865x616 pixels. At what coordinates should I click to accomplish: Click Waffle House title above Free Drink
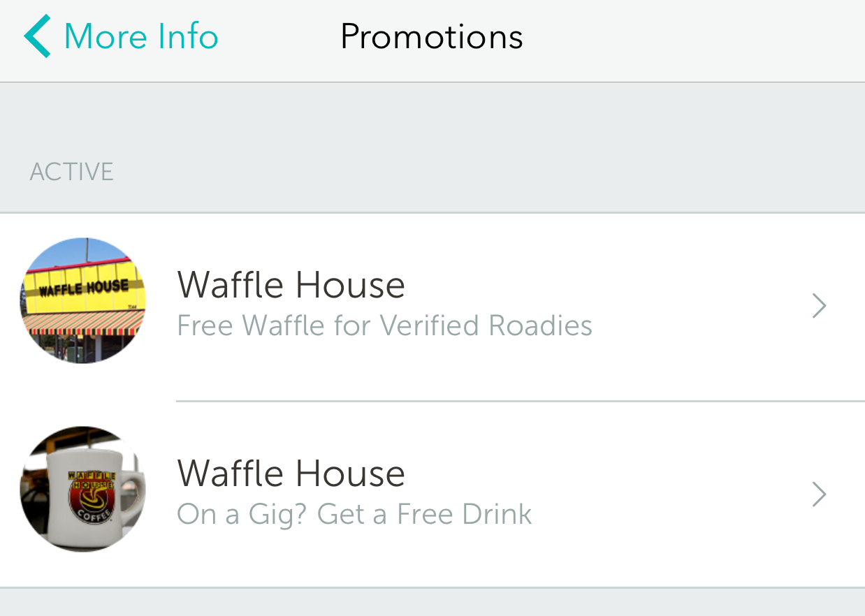(x=291, y=474)
